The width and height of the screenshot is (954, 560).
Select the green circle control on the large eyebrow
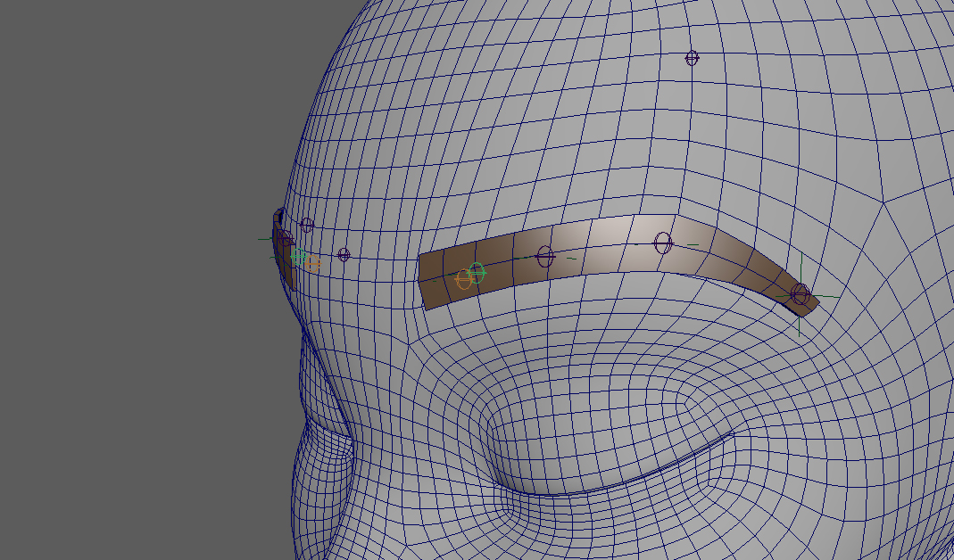pyautogui.click(x=477, y=272)
